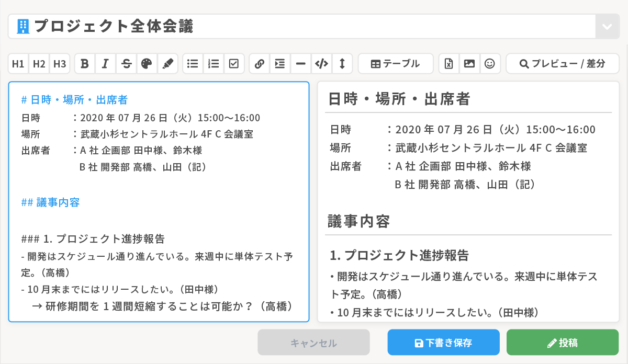The image size is (628, 364).
Task: Set heading level H1
Action: click(18, 64)
